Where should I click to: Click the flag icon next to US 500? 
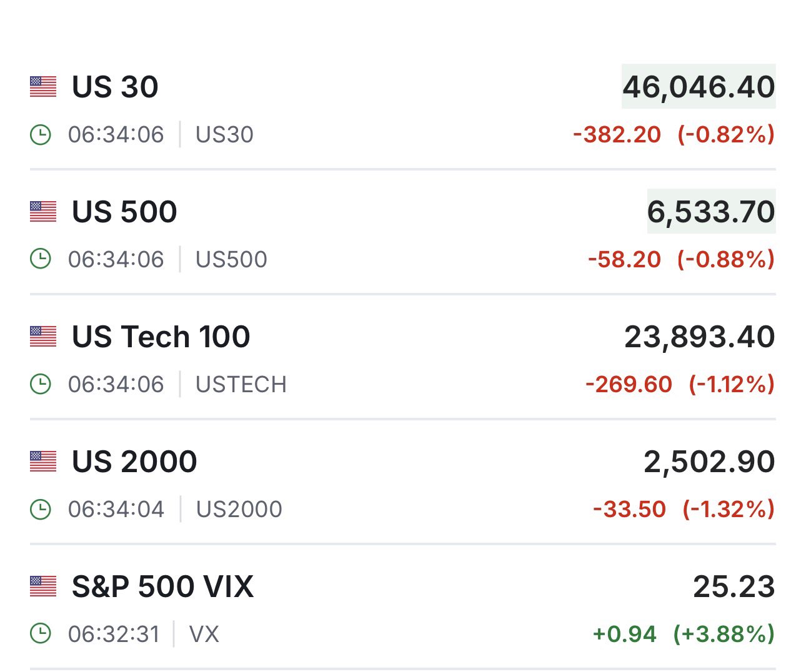(43, 212)
